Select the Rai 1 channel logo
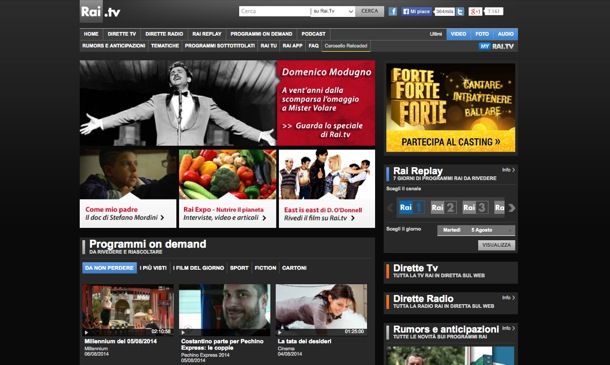 411,207
